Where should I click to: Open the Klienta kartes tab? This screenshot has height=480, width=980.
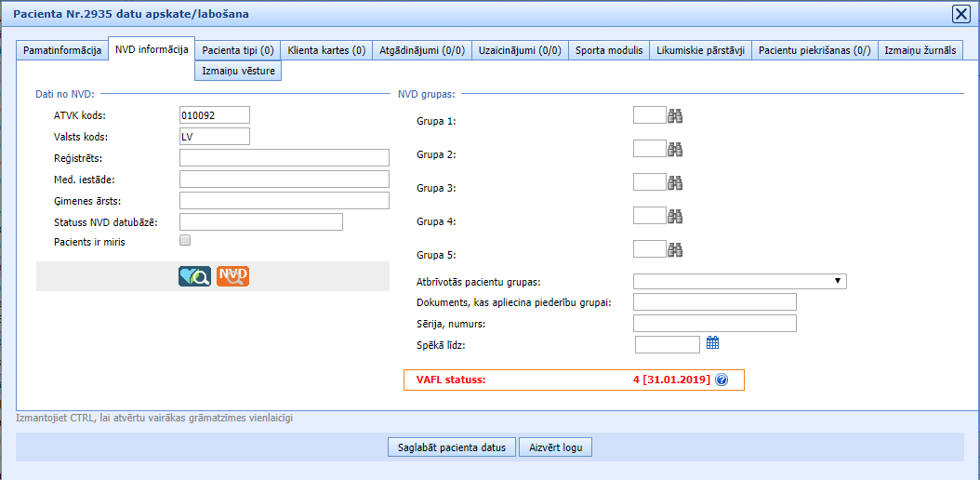(326, 50)
